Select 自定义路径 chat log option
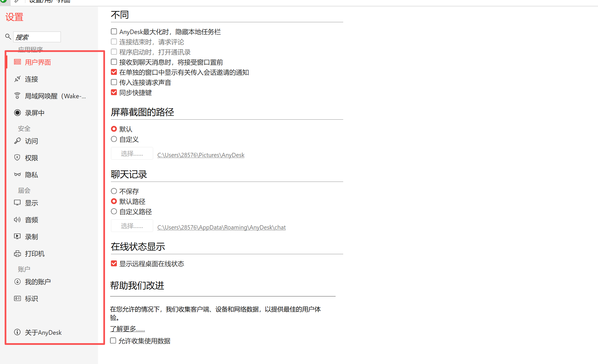 114,211
